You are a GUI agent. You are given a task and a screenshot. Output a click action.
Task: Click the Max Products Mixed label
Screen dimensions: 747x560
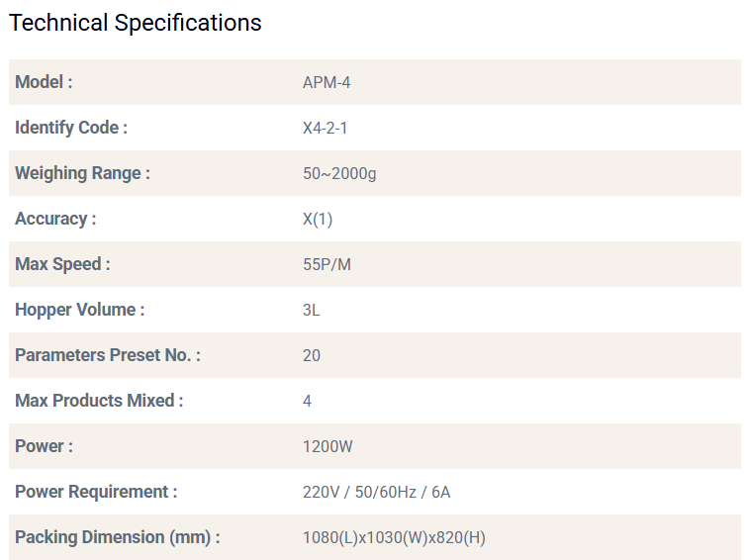tap(99, 401)
